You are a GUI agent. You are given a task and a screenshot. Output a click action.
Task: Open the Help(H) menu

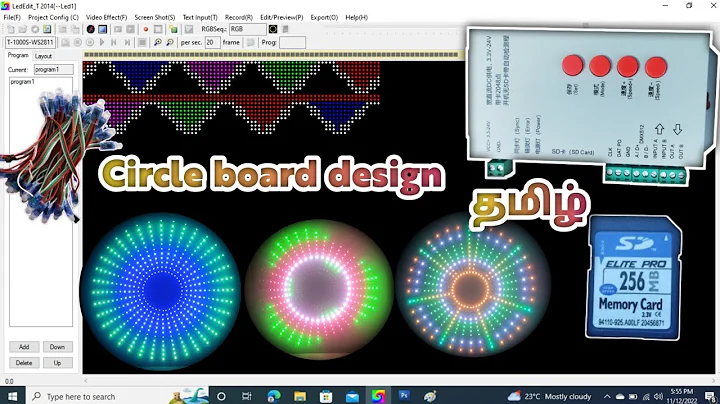356,17
